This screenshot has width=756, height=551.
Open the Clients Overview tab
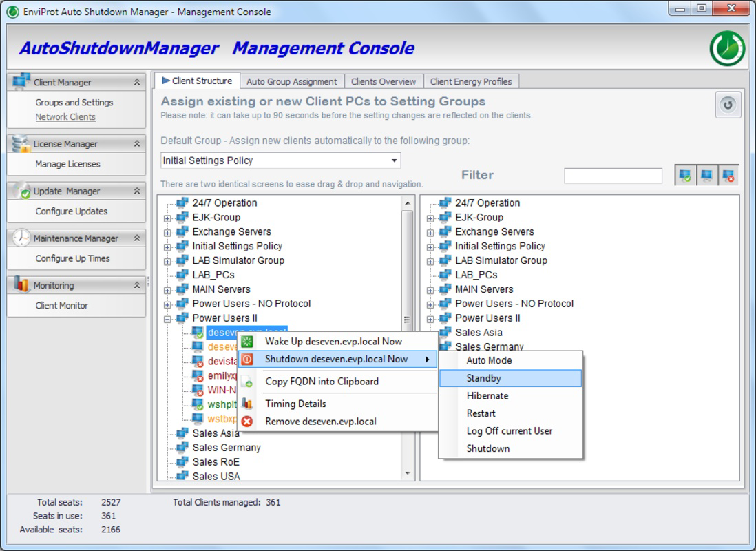tap(384, 81)
